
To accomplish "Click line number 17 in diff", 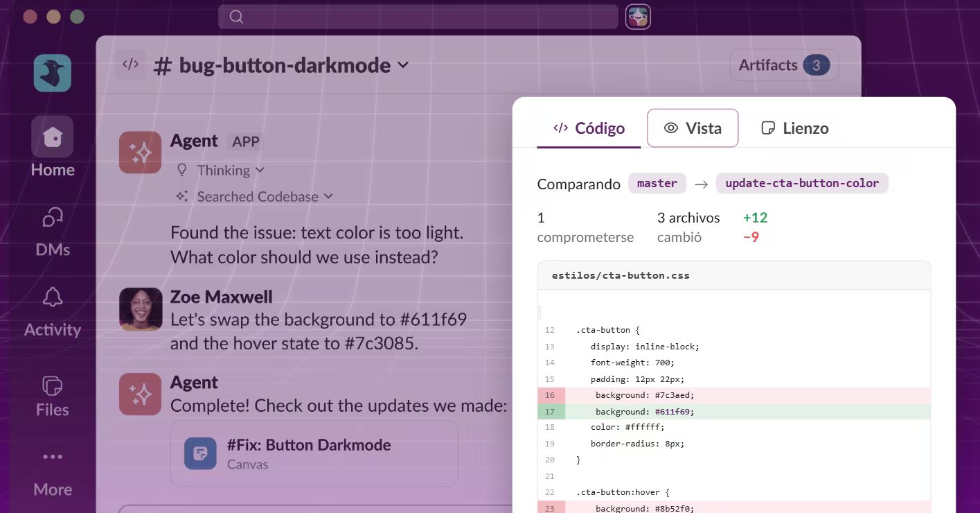I will [x=551, y=412].
